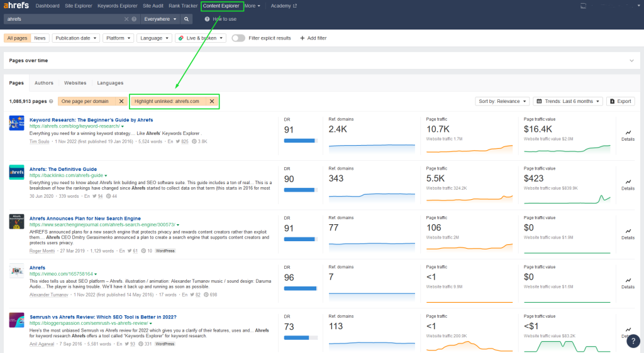
Task: Open the Live & broken filter dropdown
Action: click(x=201, y=38)
